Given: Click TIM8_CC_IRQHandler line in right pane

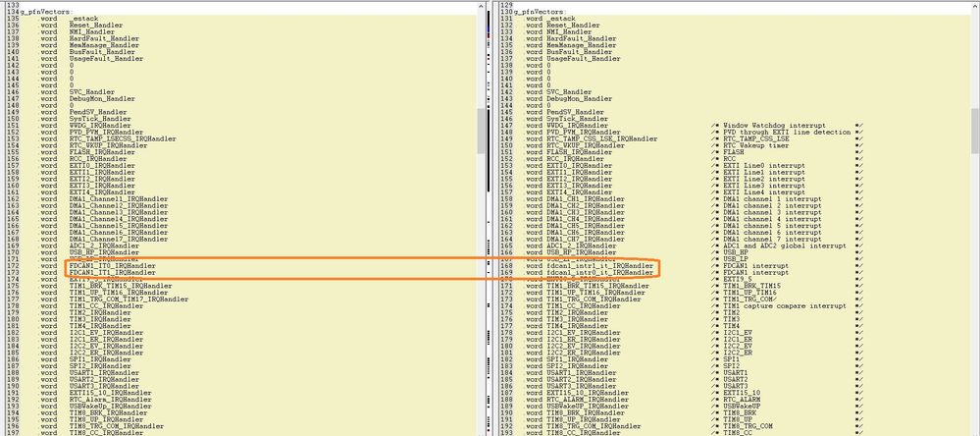Looking at the screenshot, I should click(x=583, y=433).
